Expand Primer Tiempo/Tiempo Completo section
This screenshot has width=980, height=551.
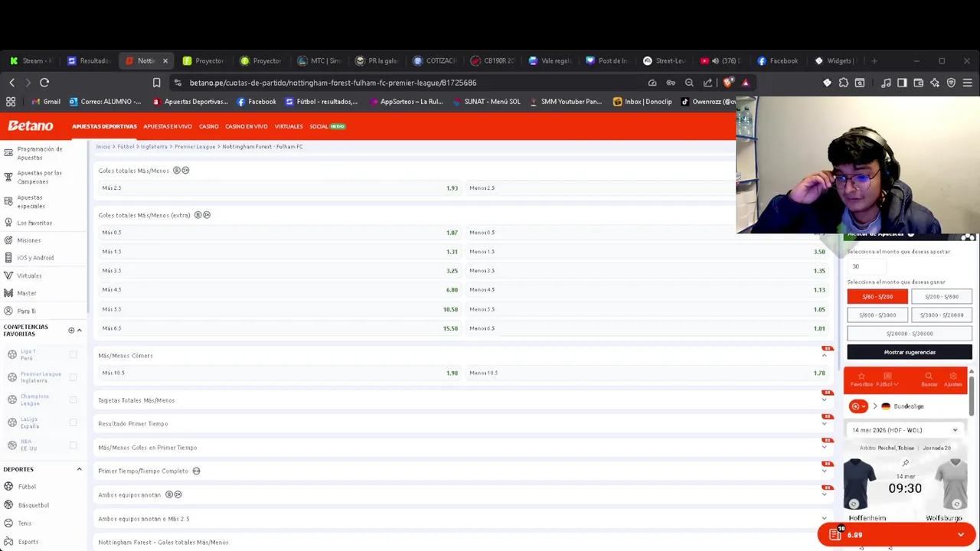825,471
